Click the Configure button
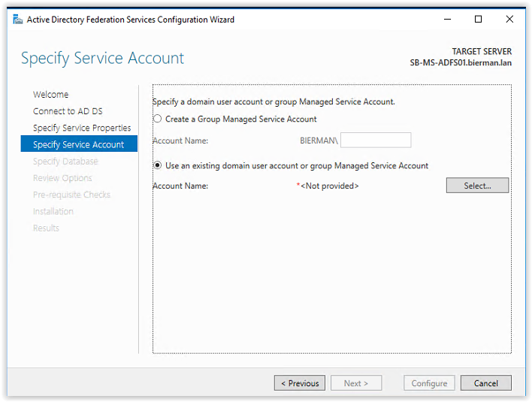This screenshot has height=402, width=532. coord(429,383)
